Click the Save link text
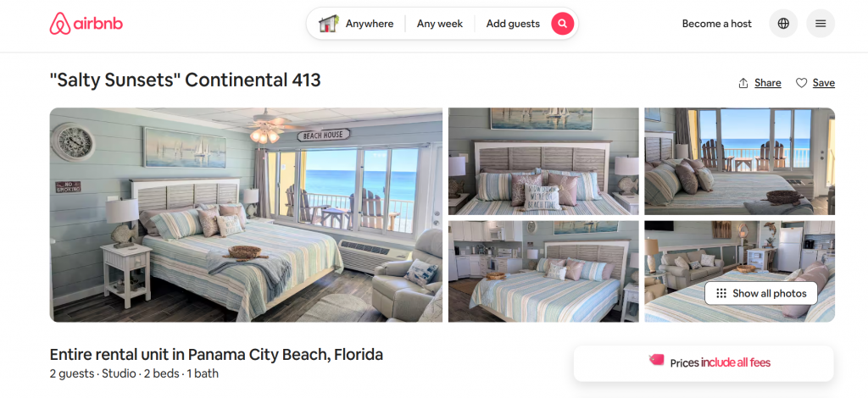The width and height of the screenshot is (868, 398). (824, 83)
